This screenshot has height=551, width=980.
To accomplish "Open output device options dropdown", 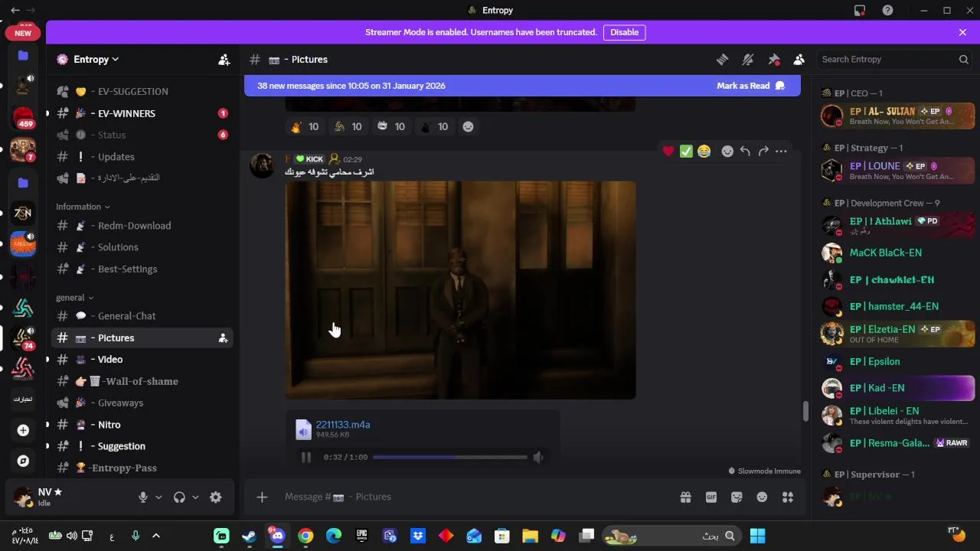I will (x=195, y=497).
